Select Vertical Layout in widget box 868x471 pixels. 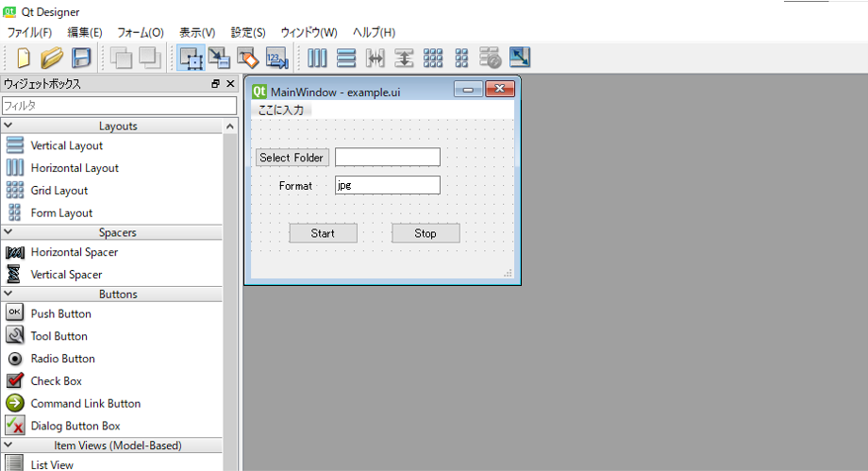(66, 145)
